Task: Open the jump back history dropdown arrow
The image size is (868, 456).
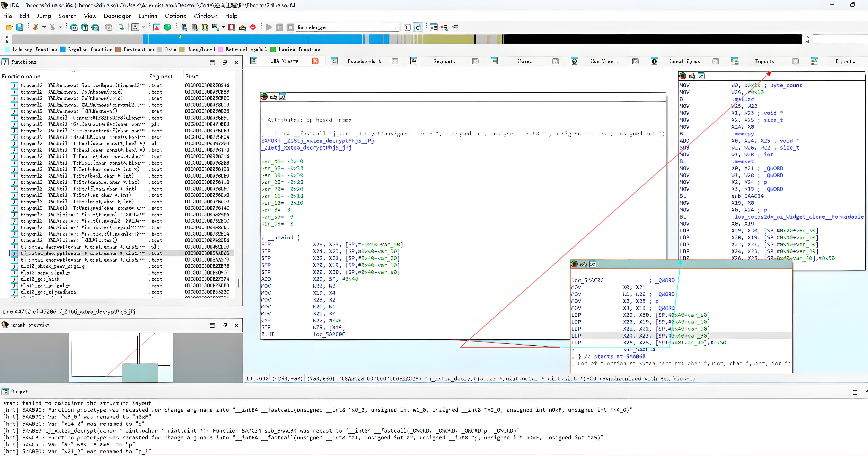Action: [x=44, y=27]
